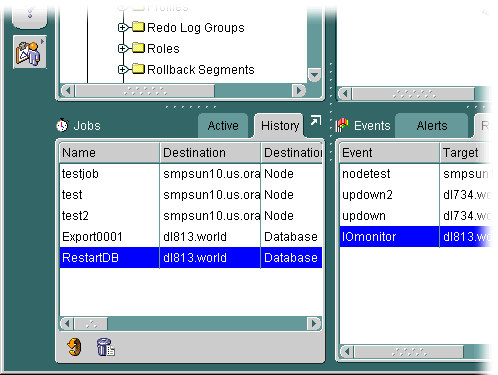Viewport: 498px width, 375px height.
Task: Expand the Roles tree node
Action: click(122, 49)
